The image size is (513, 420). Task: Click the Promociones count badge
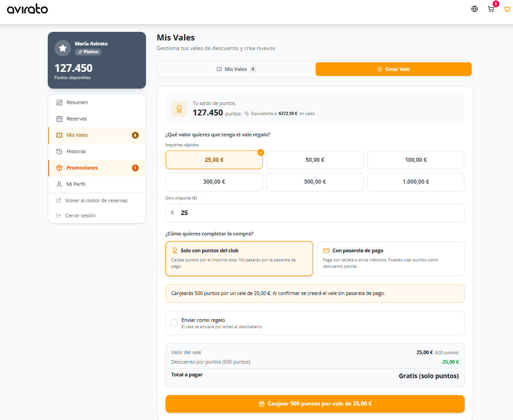(135, 168)
